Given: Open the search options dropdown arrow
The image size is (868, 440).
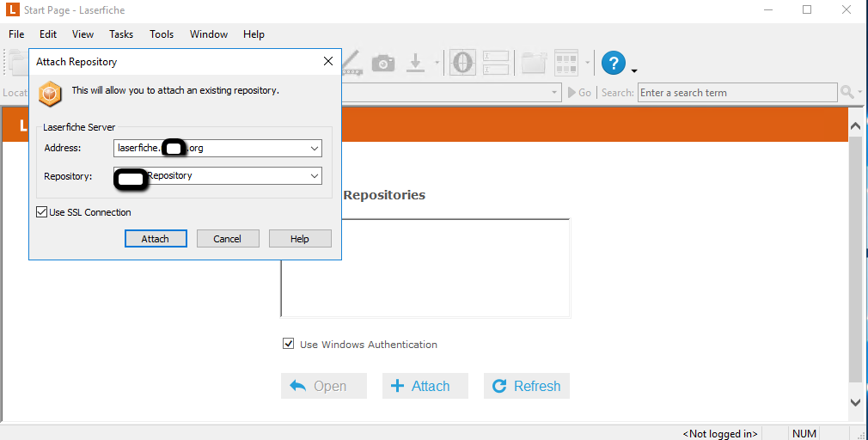Looking at the screenshot, I should tap(859, 92).
